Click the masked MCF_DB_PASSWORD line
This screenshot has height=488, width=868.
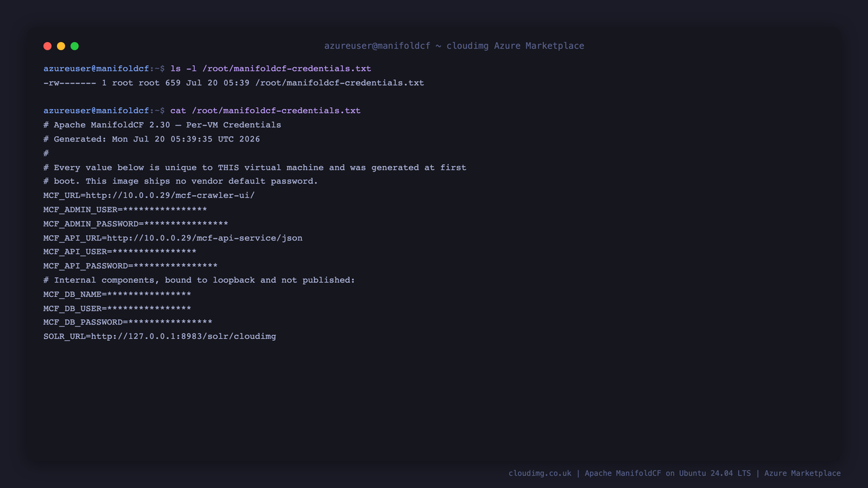coord(128,322)
